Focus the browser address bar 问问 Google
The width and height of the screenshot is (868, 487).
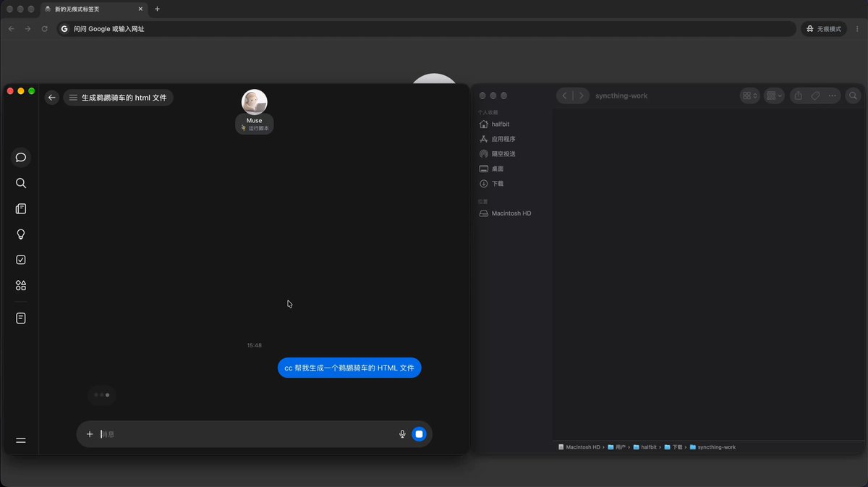click(x=427, y=29)
